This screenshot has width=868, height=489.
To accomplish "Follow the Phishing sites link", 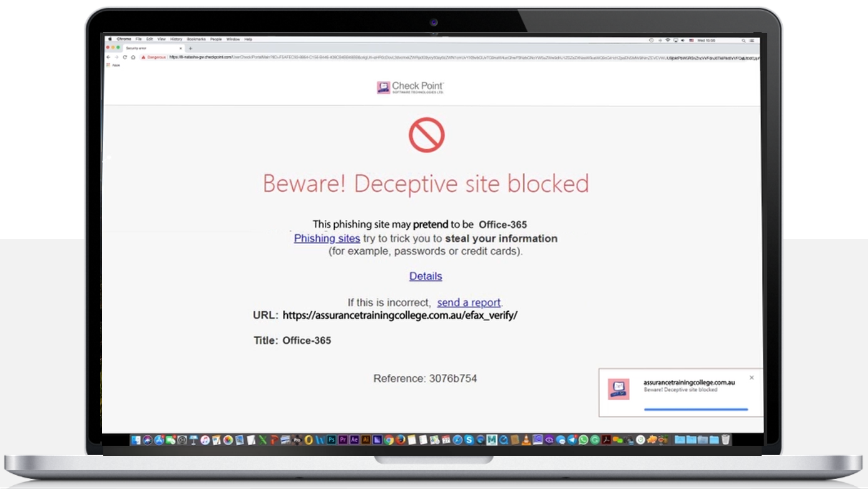I will (327, 239).
